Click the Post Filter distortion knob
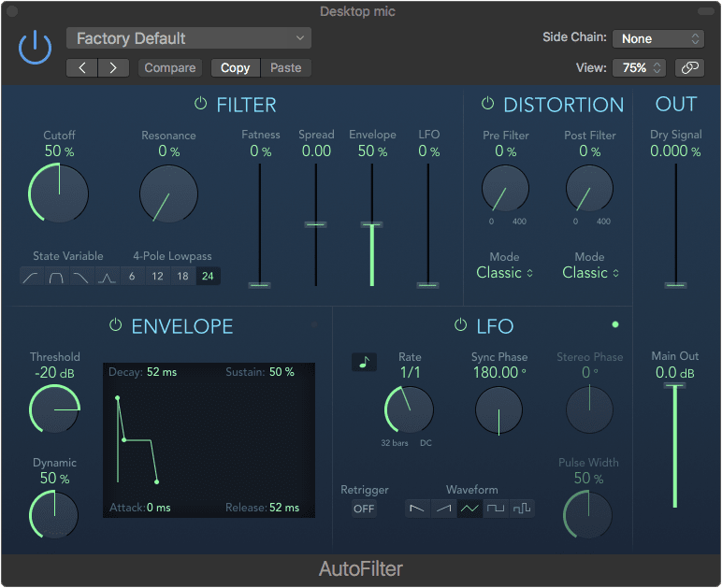 (589, 188)
